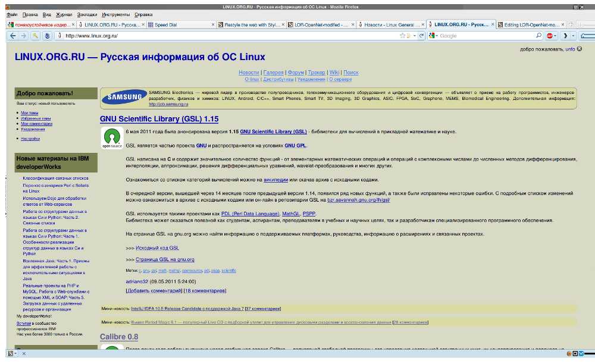Open the Файл menu

pyautogui.click(x=12, y=14)
